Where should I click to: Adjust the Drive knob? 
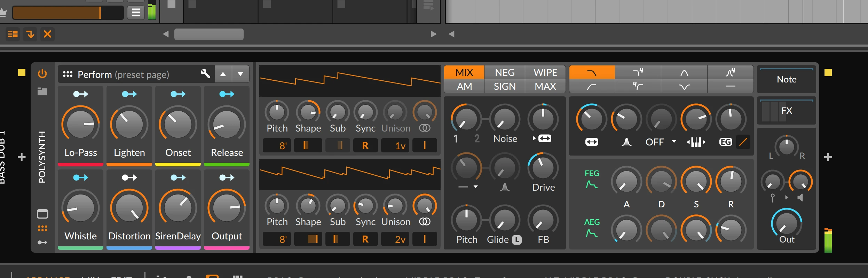click(543, 167)
